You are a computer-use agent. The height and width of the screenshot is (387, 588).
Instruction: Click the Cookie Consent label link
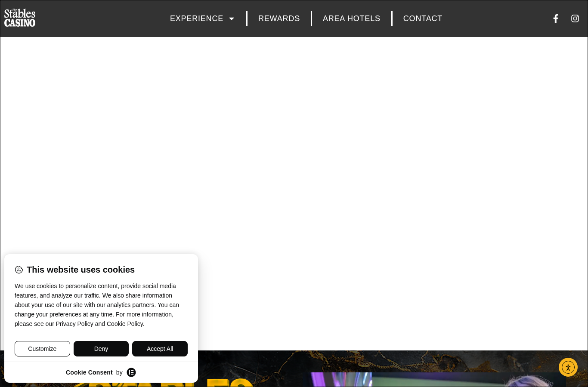click(x=89, y=372)
